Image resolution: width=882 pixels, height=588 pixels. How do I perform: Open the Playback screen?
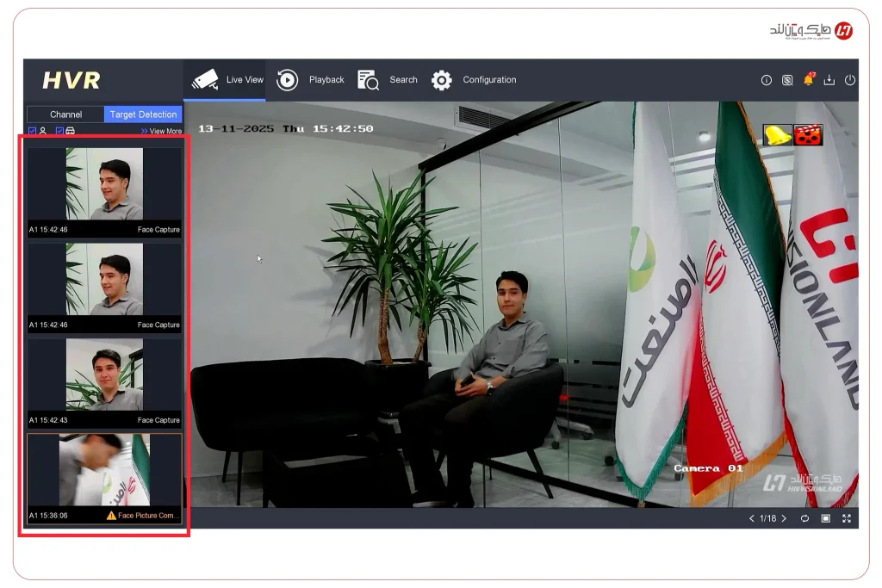[x=326, y=79]
